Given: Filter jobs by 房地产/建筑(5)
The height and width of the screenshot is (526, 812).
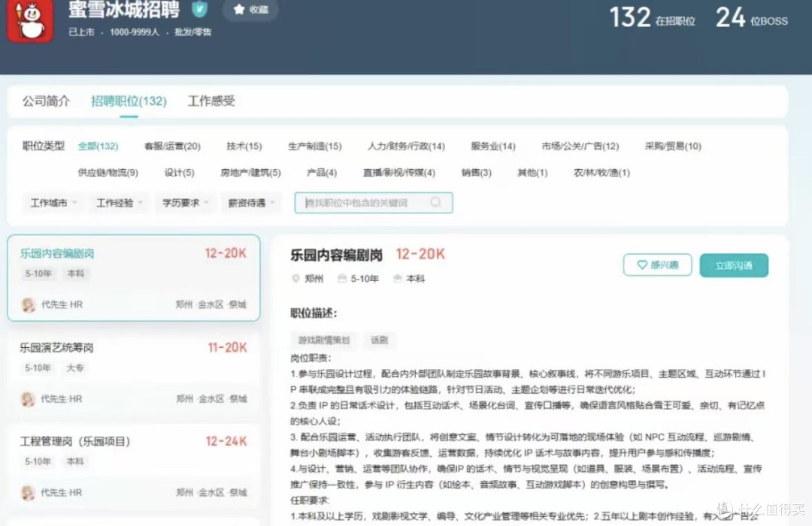Looking at the screenshot, I should (x=250, y=172).
